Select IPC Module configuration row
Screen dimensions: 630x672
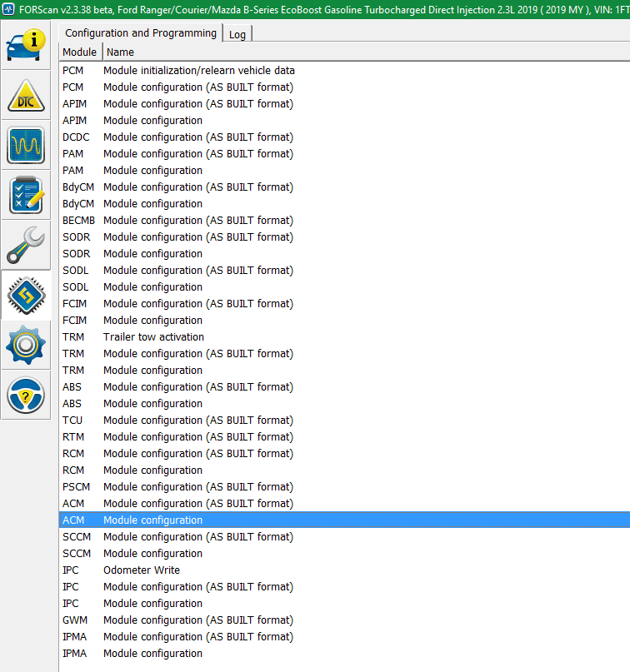coord(344,604)
